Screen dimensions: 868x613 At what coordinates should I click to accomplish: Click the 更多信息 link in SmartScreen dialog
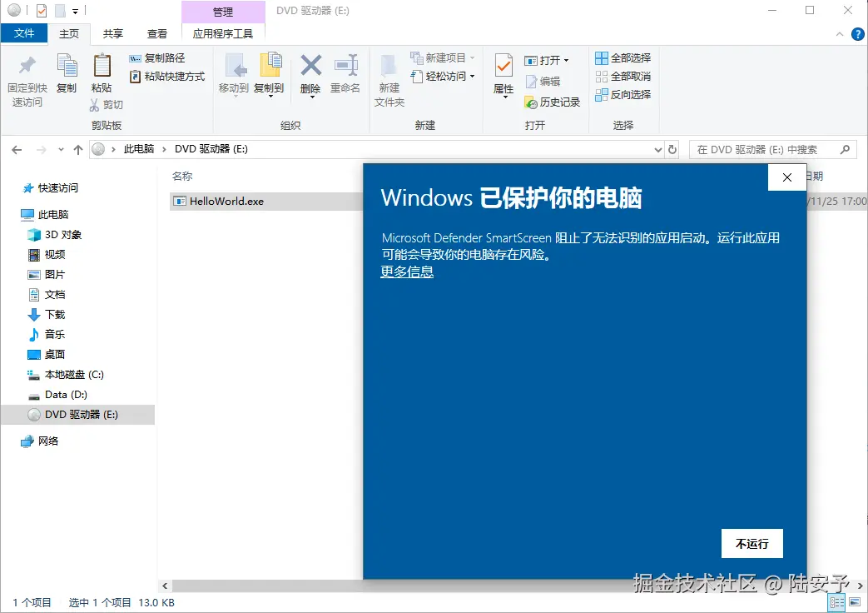coord(407,272)
